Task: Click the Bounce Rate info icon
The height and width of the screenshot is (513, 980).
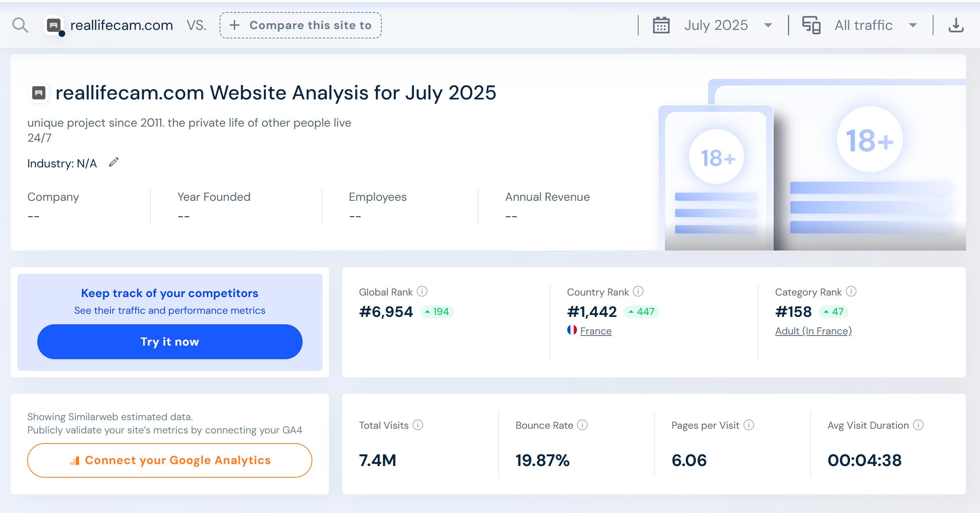Action: tap(582, 425)
